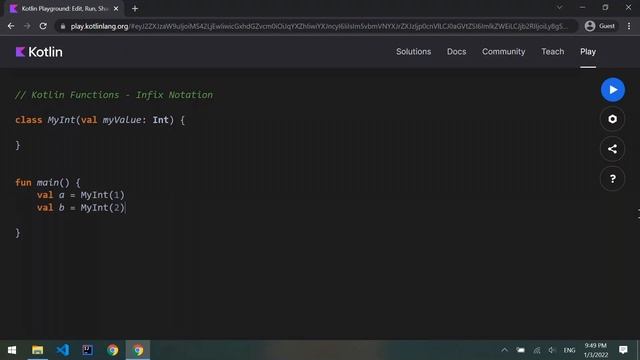Image resolution: width=640 pixels, height=360 pixels.
Task: Open the Solutions menu
Action: click(413, 51)
